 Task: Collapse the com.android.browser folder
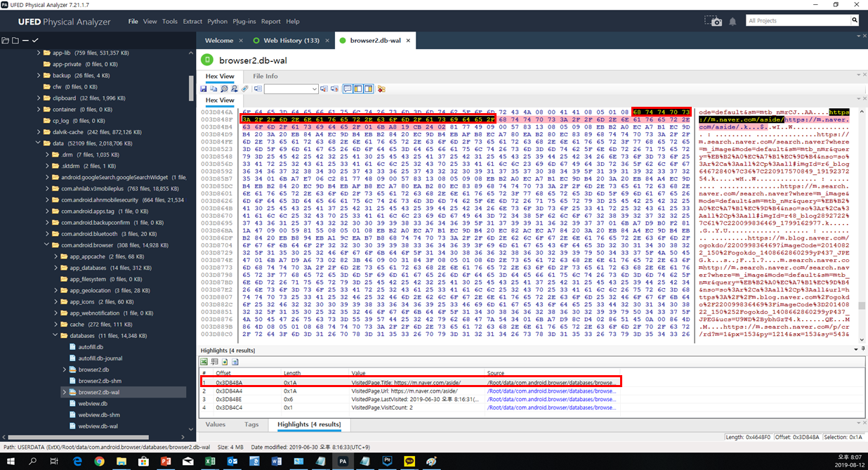pos(48,245)
